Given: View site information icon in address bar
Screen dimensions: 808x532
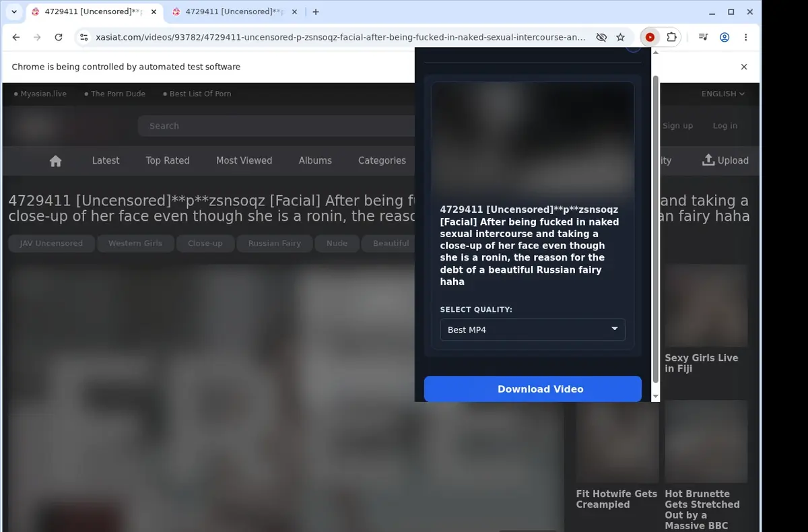Looking at the screenshot, I should point(84,38).
